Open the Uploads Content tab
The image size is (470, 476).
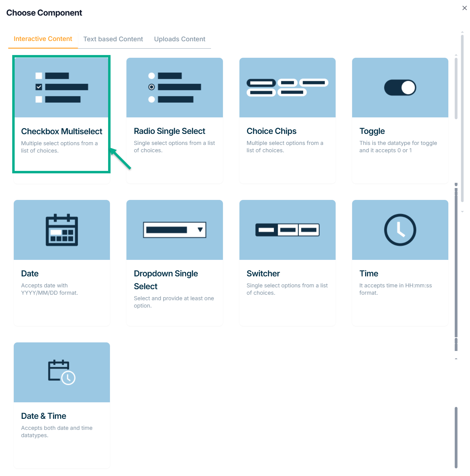tap(180, 39)
